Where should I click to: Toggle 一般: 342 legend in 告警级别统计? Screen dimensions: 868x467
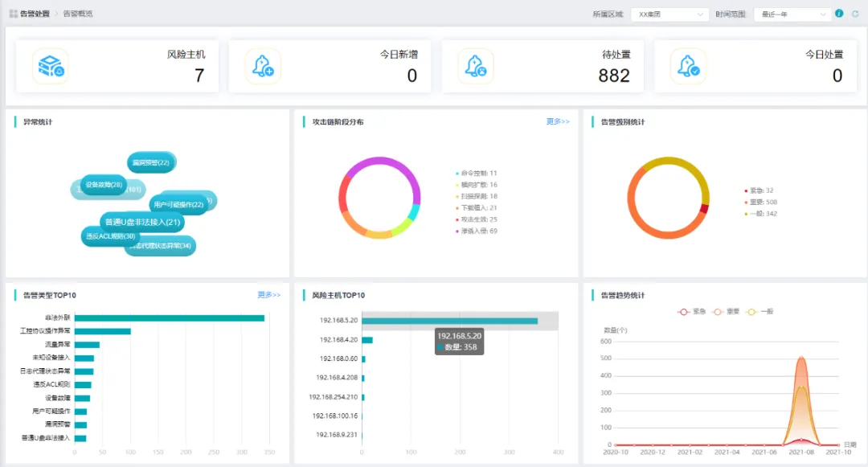click(760, 214)
